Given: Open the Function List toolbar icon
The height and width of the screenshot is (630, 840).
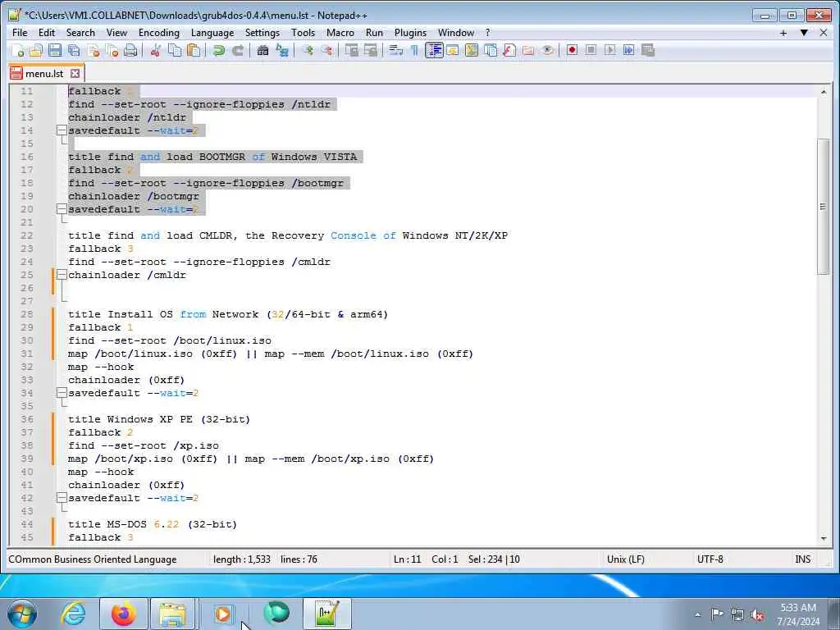Looking at the screenshot, I should coord(509,50).
